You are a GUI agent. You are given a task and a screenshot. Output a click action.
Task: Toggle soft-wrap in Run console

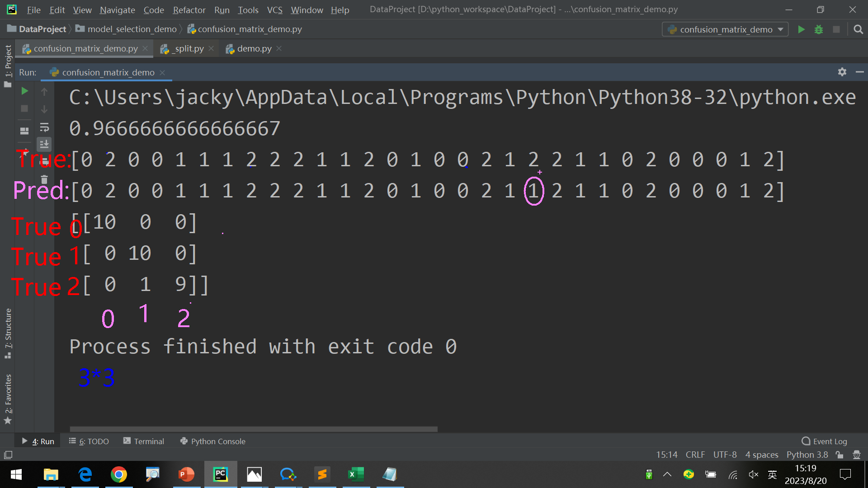coord(44,127)
